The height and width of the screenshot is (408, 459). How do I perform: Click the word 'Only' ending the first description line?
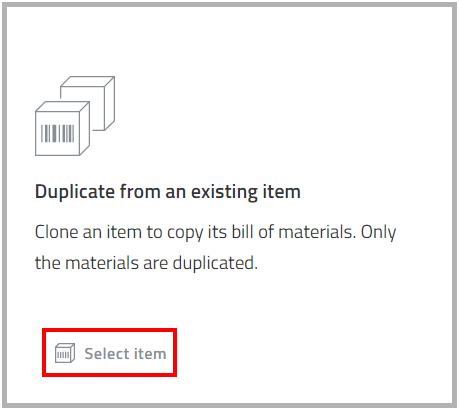point(379,232)
